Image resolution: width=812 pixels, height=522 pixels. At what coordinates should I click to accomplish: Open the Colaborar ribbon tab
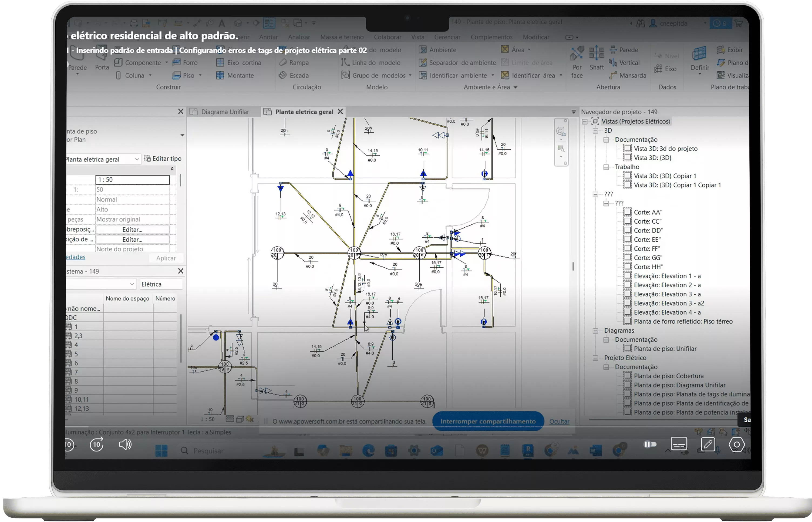pyautogui.click(x=388, y=37)
